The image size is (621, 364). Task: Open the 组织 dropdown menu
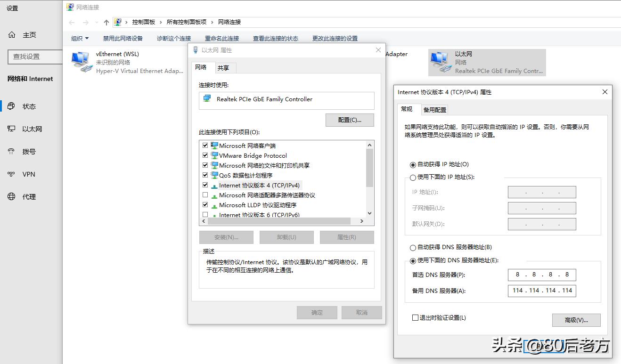80,38
